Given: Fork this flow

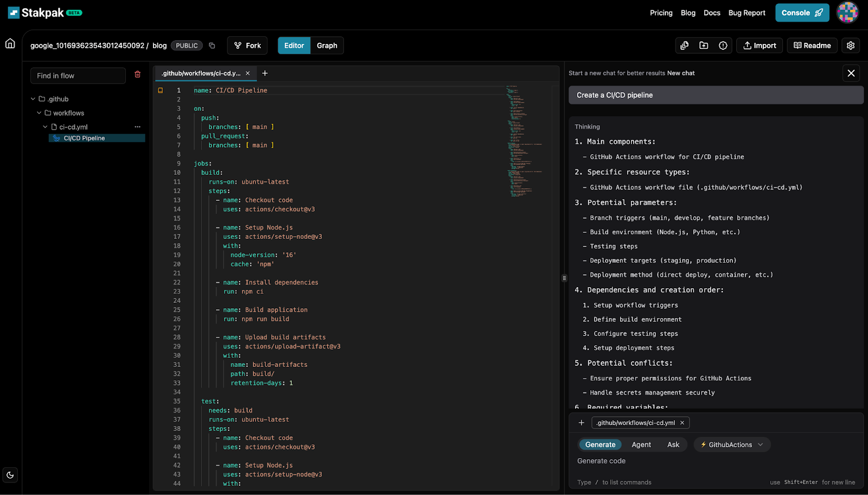Looking at the screenshot, I should 247,46.
